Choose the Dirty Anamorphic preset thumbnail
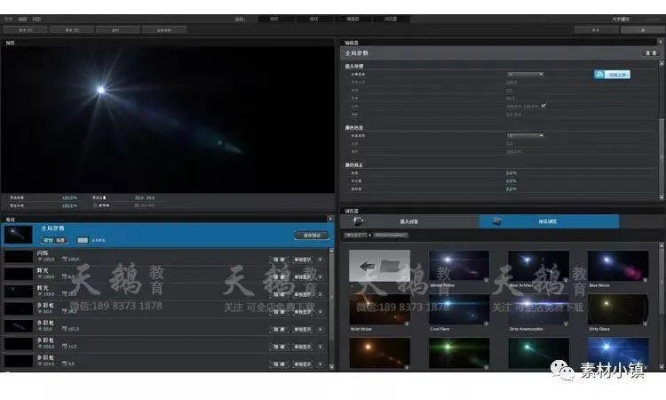 [x=538, y=308]
